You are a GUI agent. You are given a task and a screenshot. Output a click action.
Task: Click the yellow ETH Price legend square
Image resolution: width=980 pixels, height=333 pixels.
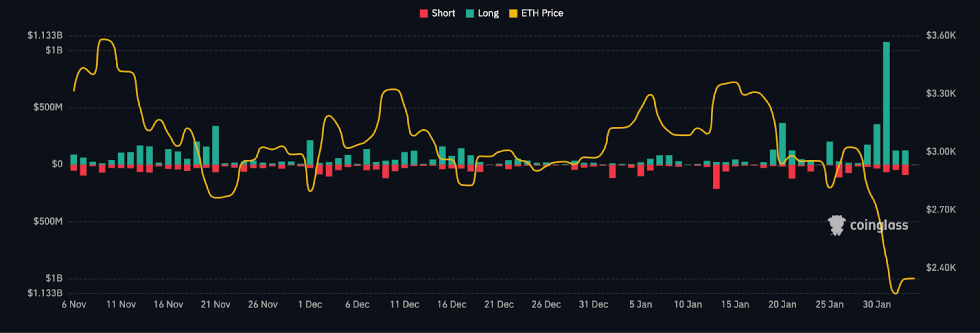[513, 13]
